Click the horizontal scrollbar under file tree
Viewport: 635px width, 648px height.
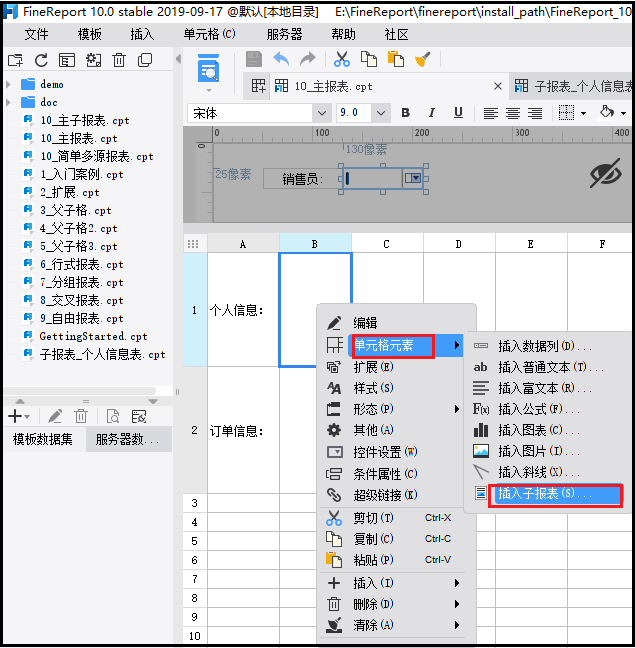tap(81, 391)
